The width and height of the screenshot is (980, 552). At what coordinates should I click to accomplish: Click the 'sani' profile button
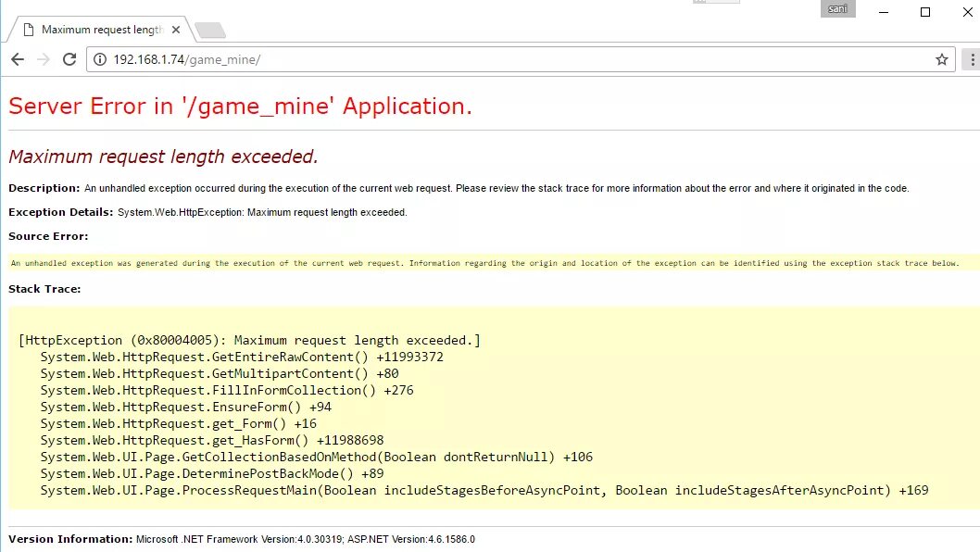[837, 9]
